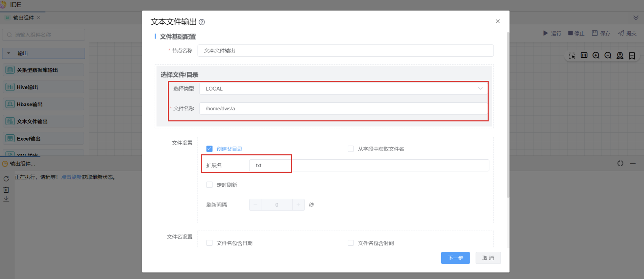
Task: Collapse the 输出 component group
Action: coord(9,53)
